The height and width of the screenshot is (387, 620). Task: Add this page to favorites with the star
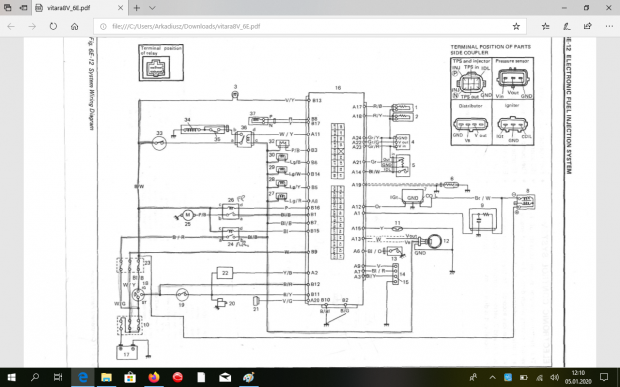(516, 26)
